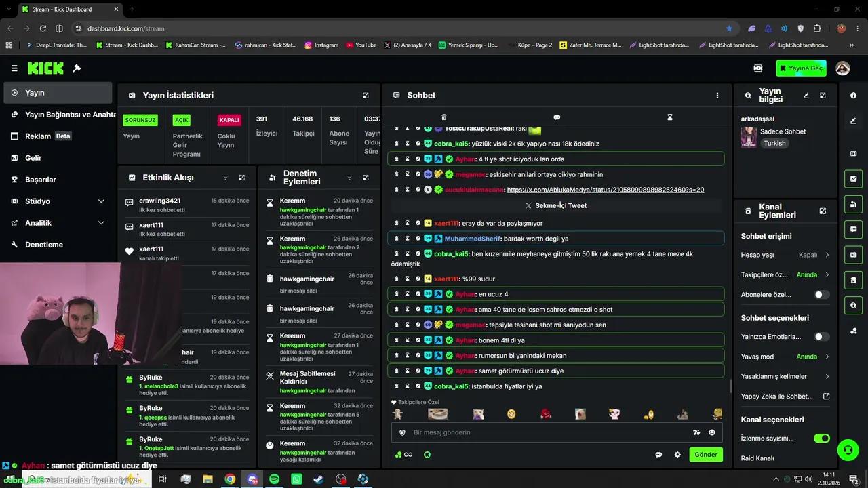Click the Yayına Geç button
This screenshot has height=488, width=868.
[x=802, y=68]
